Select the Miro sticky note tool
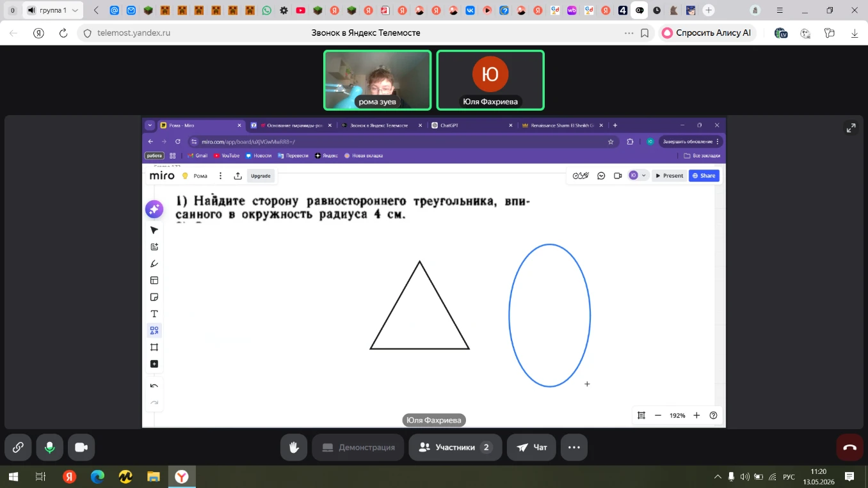This screenshot has height=488, width=868. click(154, 297)
